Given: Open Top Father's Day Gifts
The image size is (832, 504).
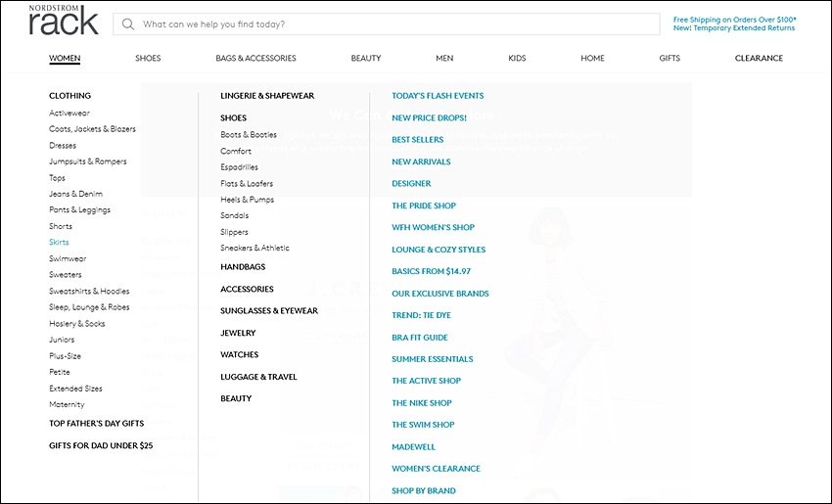Looking at the screenshot, I should point(97,424).
